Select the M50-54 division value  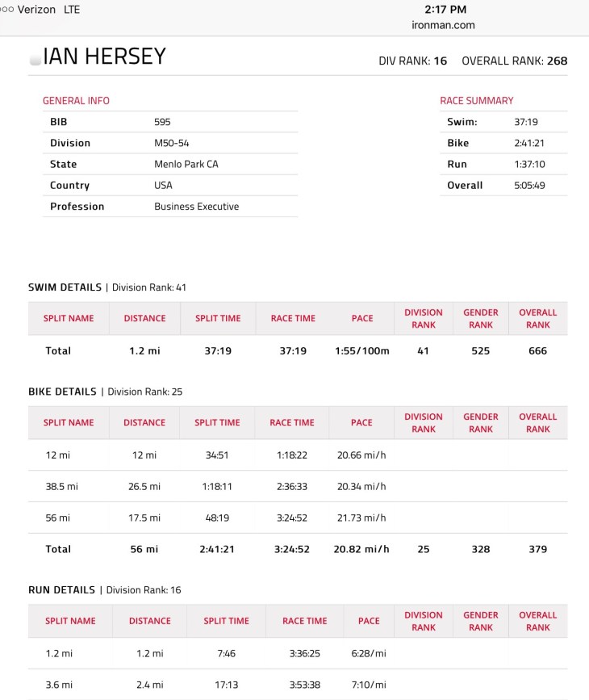[x=171, y=143]
